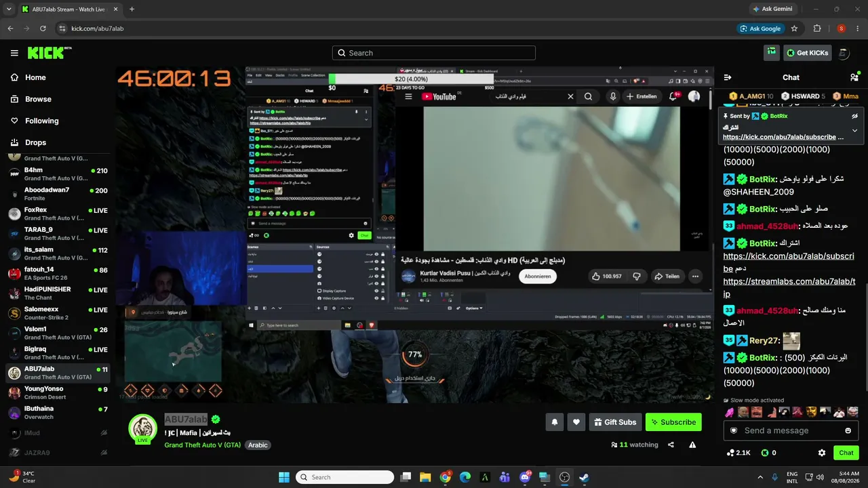Screen dimensions: 868x488
Task: Open Chrome tab search dropdown arrow
Action: click(9, 9)
